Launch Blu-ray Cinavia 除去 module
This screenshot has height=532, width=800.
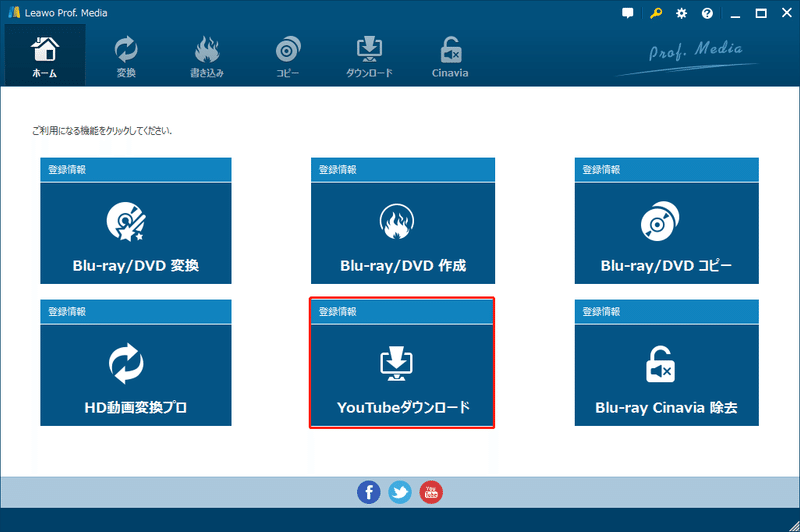pos(666,375)
